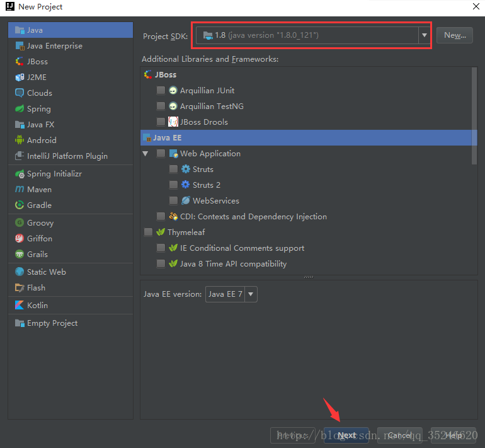
Task: Enable the WebServices checkbox
Action: [173, 200]
